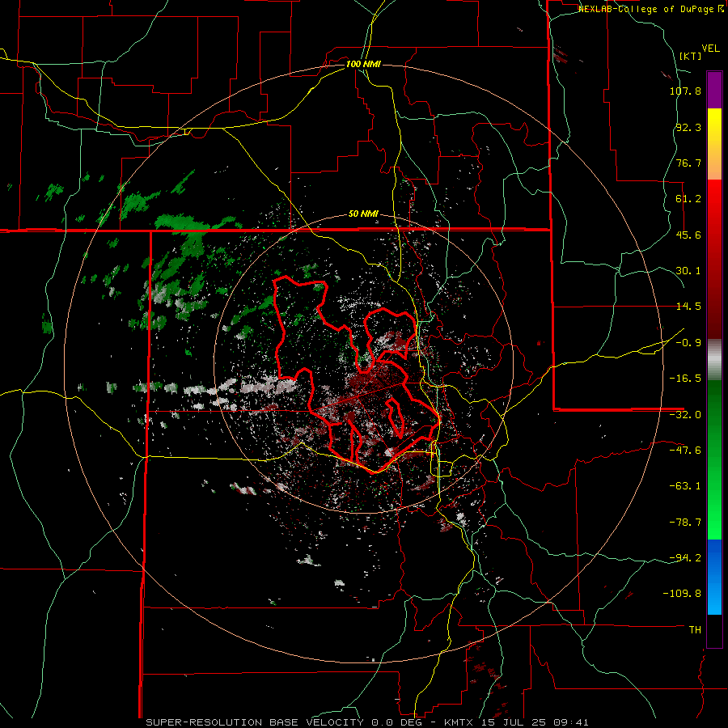Select the 92.3 value on velocity scale

(x=688, y=127)
